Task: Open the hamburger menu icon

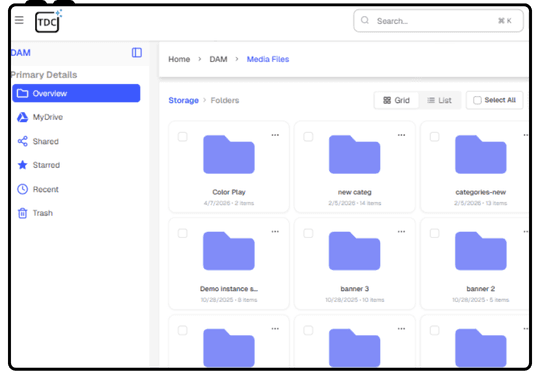Action: (x=19, y=20)
